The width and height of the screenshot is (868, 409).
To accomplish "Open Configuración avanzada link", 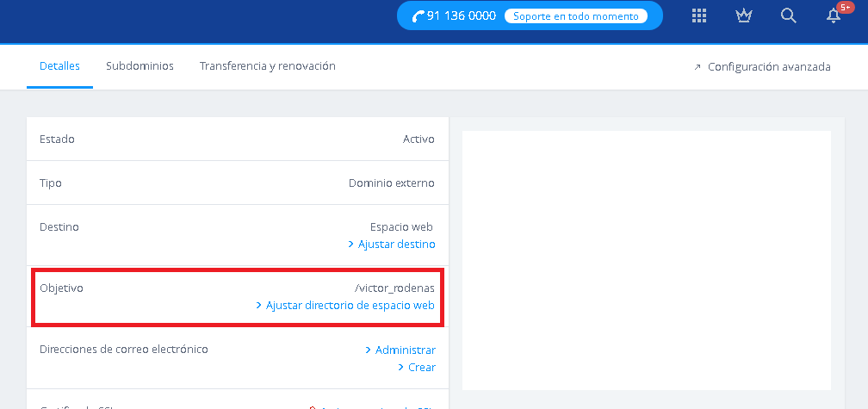I will [x=769, y=67].
